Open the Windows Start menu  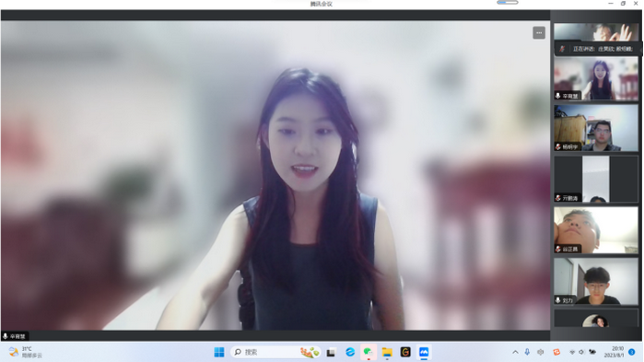(x=219, y=352)
